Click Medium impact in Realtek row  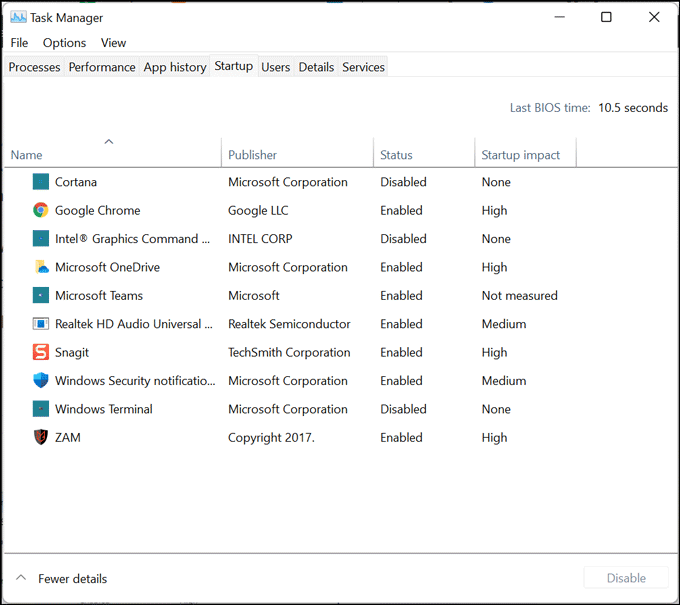[504, 324]
